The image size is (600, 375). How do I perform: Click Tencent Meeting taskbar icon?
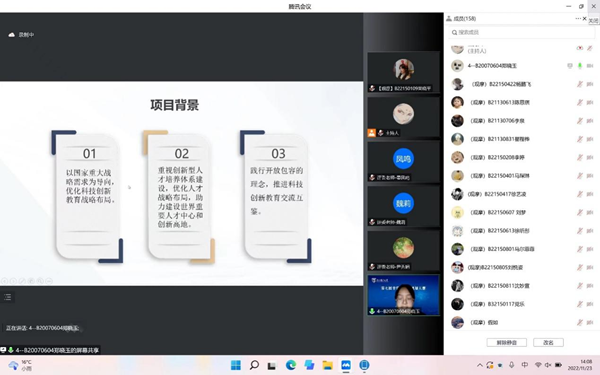pos(346,365)
